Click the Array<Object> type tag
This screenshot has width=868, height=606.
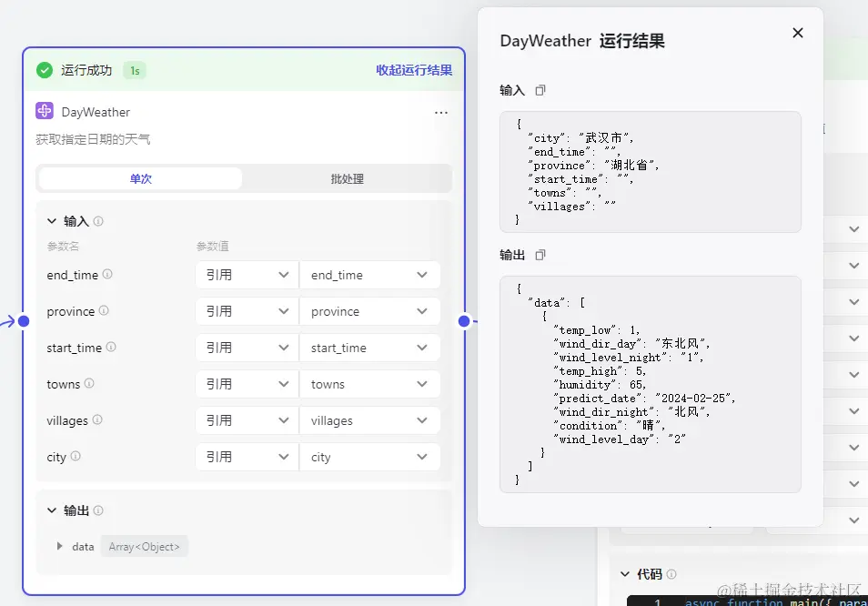144,547
